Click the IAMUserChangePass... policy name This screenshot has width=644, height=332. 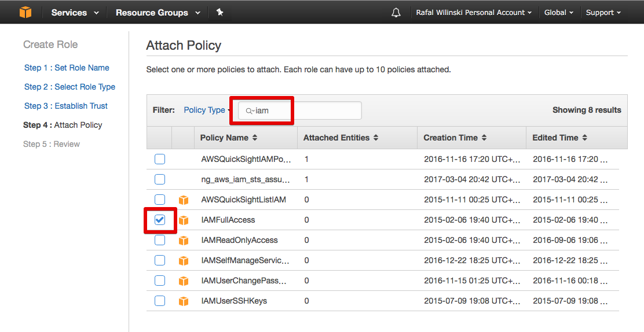pyautogui.click(x=244, y=281)
